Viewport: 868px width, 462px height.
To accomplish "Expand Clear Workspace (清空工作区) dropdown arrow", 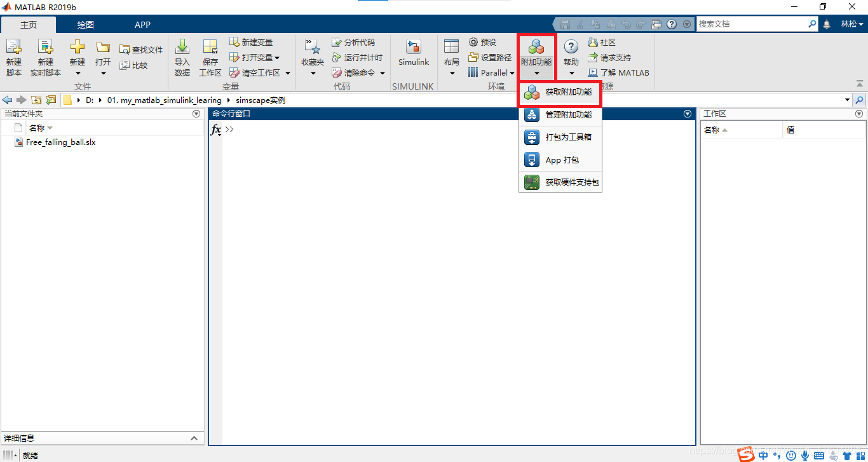I will pos(287,73).
